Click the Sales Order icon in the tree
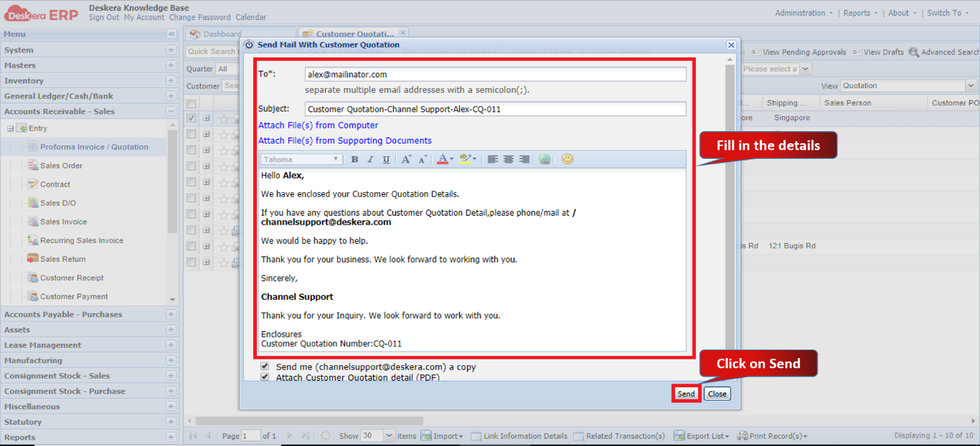The image size is (980, 446). point(33,165)
